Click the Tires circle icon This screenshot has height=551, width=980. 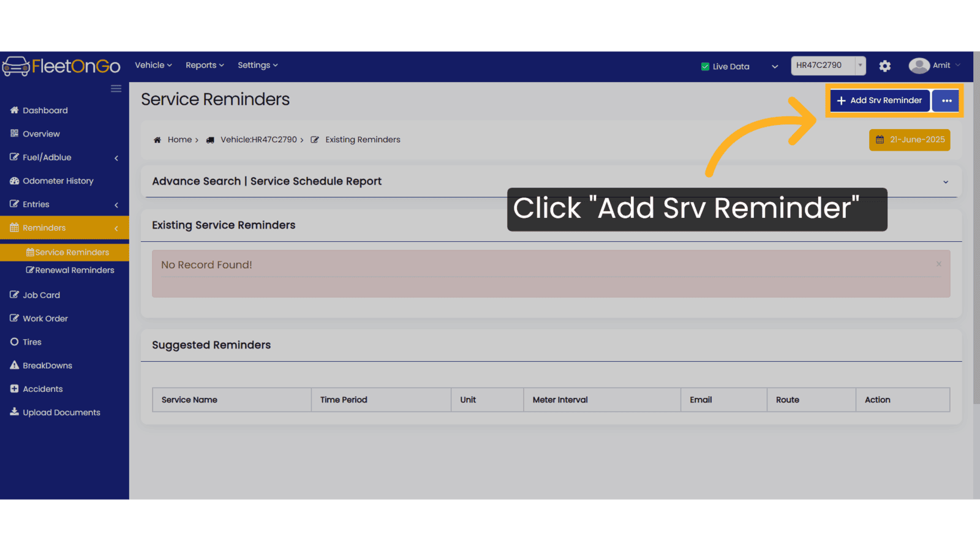tap(14, 342)
